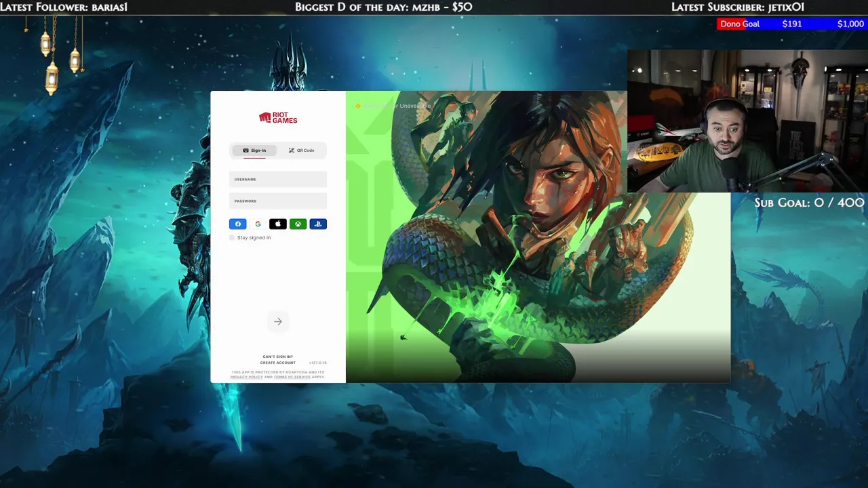Click the Dono Goal progress bar
The height and width of the screenshot is (488, 868).
pyautogui.click(x=793, y=24)
